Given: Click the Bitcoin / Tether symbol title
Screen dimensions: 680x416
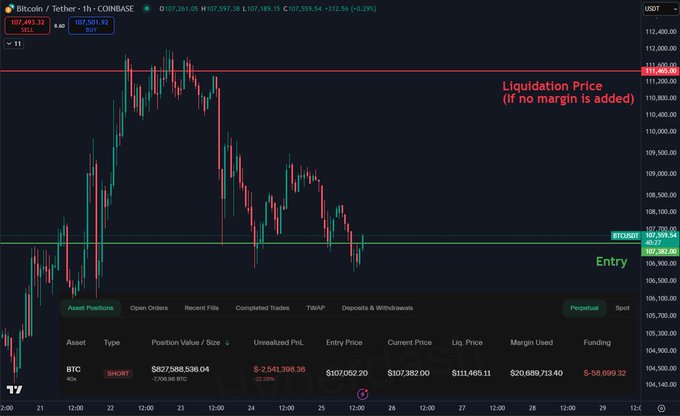Looking at the screenshot, I should (75, 9).
